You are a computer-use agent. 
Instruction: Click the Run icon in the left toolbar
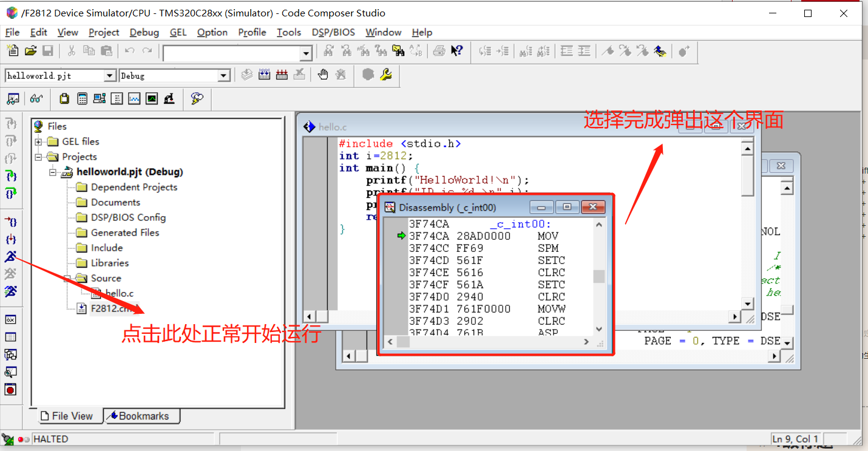pyautogui.click(x=10, y=257)
